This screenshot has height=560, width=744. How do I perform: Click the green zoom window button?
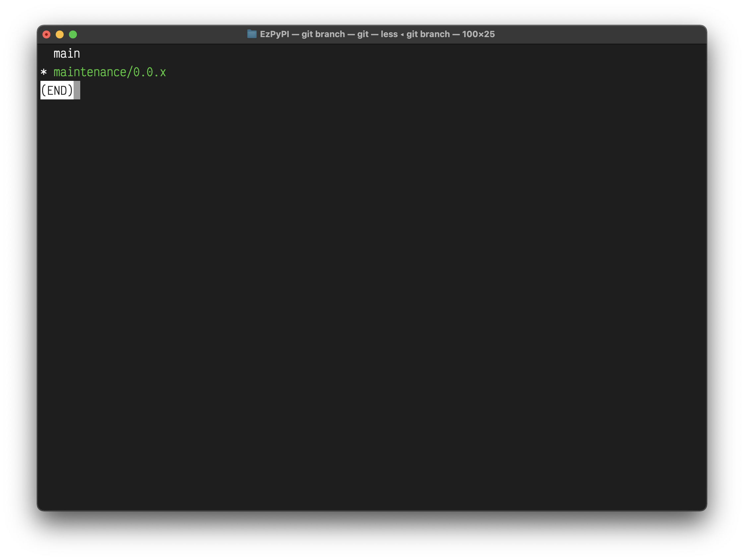pyautogui.click(x=73, y=34)
